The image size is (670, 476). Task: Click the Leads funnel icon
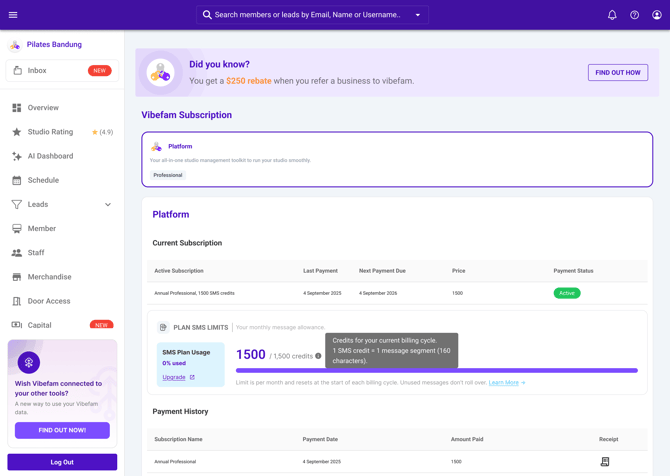(x=17, y=205)
